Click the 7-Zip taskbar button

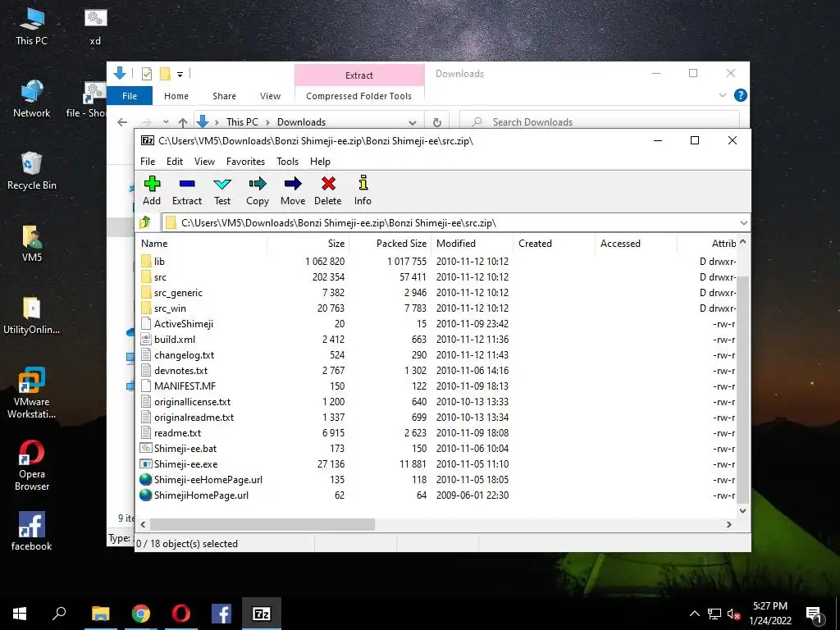click(262, 614)
